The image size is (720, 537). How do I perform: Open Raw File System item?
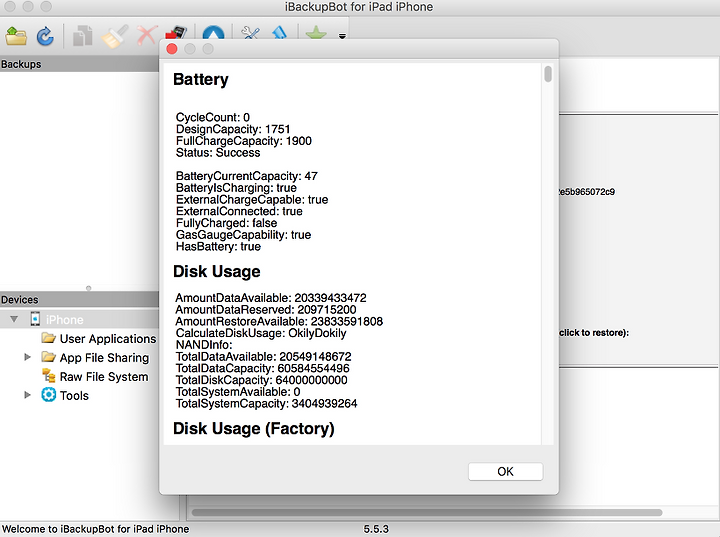104,377
